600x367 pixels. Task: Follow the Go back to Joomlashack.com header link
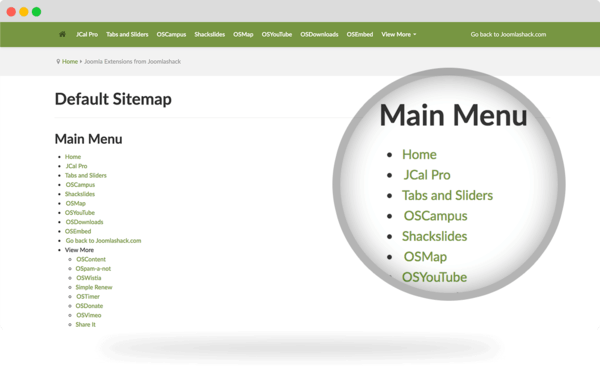(x=508, y=34)
